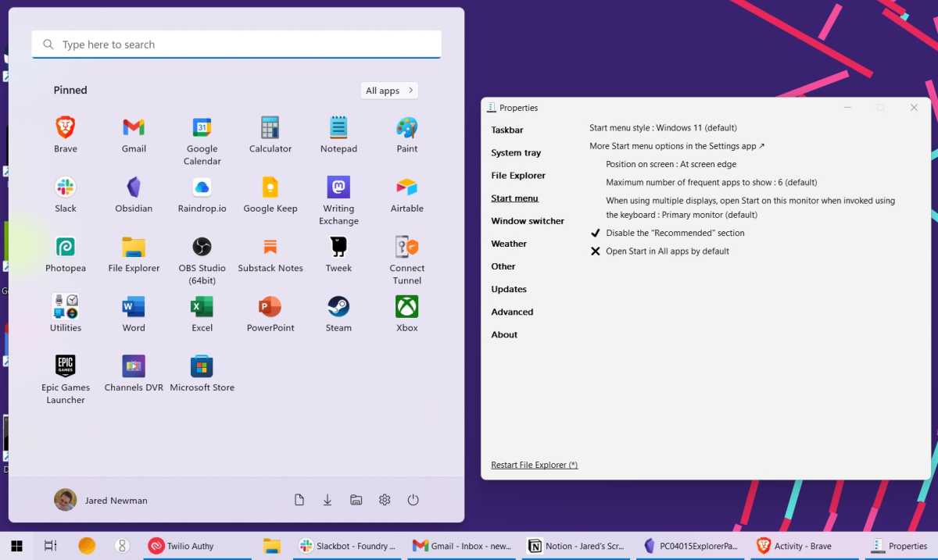This screenshot has height=560, width=938.
Task: Select System tray section in Properties
Action: [x=516, y=153]
